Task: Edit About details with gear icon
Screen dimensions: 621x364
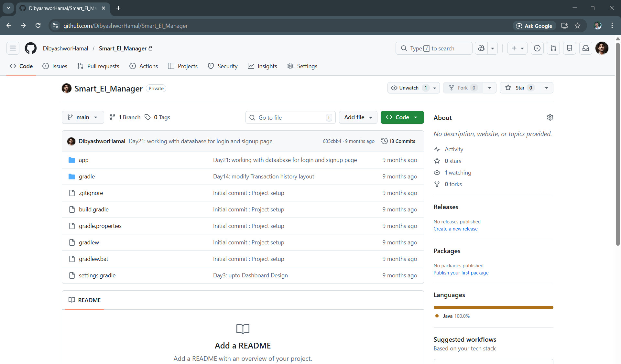Action: tap(550, 117)
